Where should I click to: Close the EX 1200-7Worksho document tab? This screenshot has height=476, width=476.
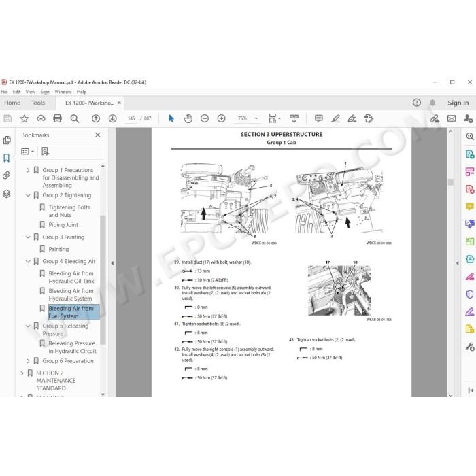click(119, 103)
